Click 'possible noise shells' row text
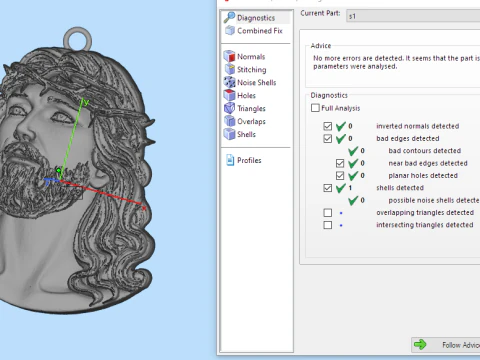The height and width of the screenshot is (360, 480). (434, 200)
